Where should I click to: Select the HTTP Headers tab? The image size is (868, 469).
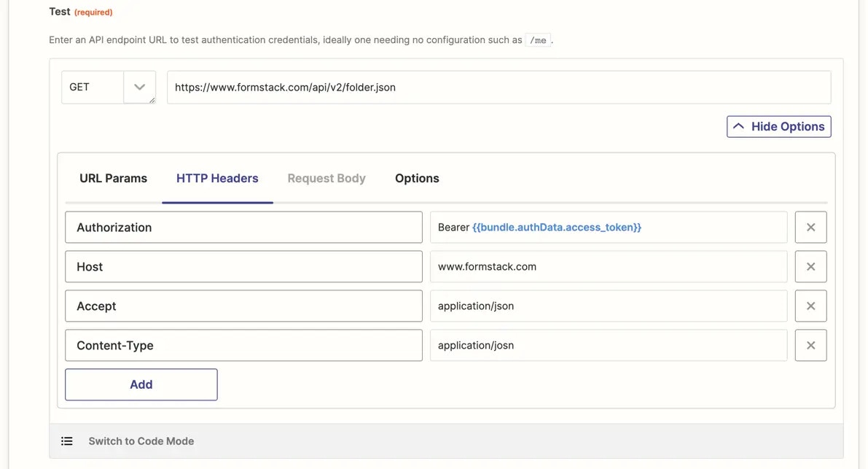click(x=217, y=178)
